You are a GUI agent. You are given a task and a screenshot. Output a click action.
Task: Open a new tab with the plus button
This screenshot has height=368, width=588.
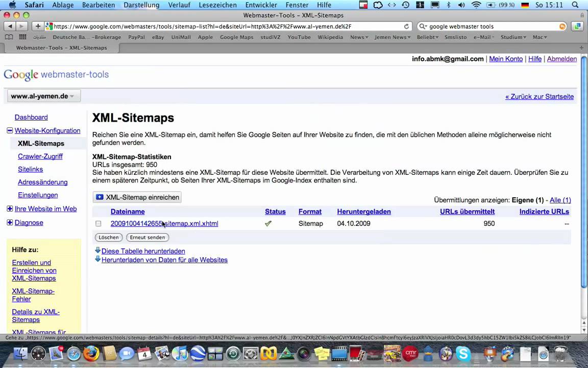pos(582,48)
